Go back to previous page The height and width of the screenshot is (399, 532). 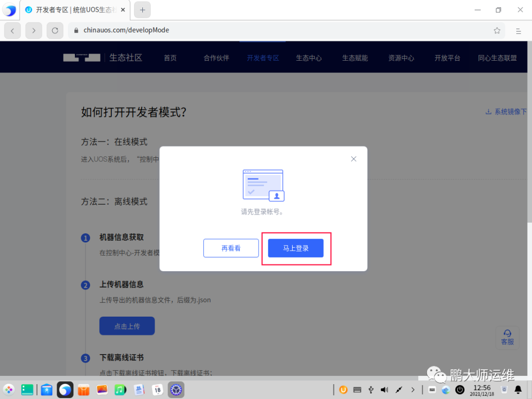[12, 31]
